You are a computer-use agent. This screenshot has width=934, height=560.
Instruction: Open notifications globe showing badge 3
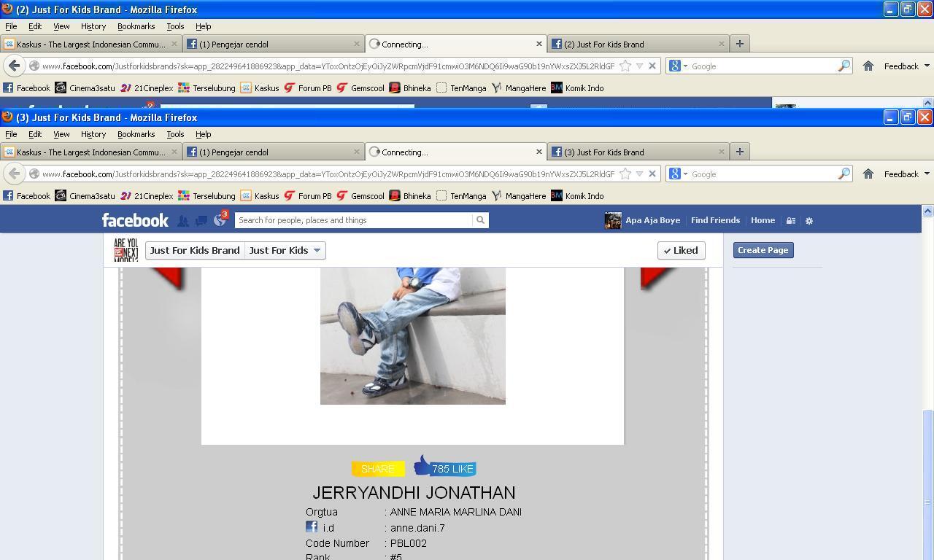tap(220, 219)
